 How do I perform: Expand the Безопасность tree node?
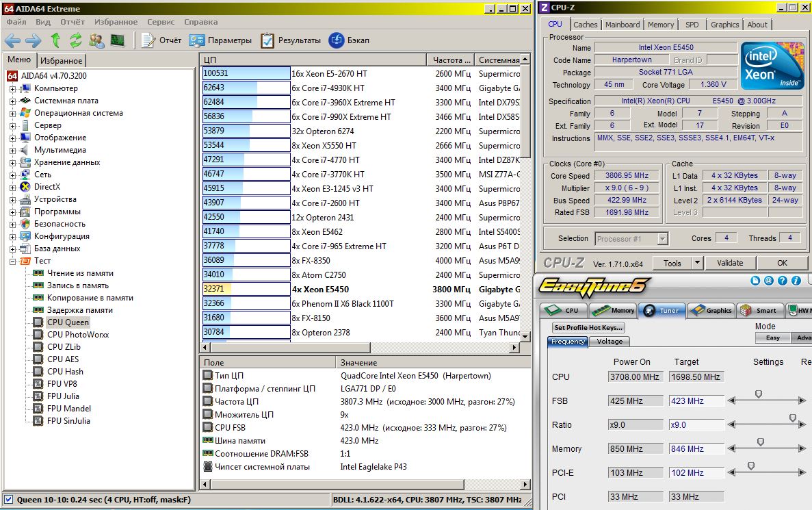coord(12,225)
